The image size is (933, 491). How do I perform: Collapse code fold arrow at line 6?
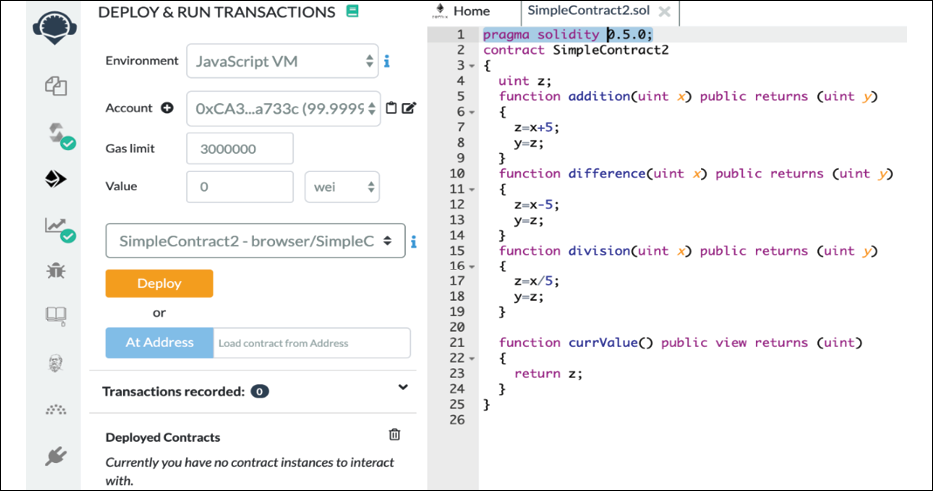[x=472, y=112]
